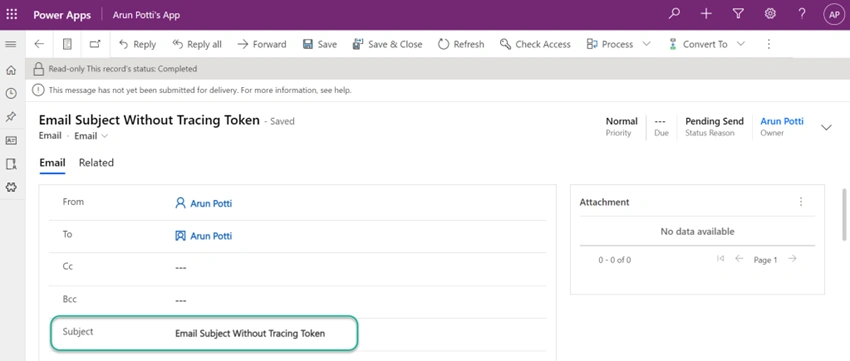Click the Normal priority value
Screen dimensions: 850x361
(621, 121)
